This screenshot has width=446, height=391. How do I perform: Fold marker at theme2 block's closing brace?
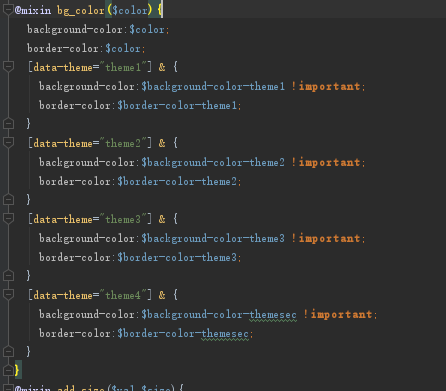(8, 200)
